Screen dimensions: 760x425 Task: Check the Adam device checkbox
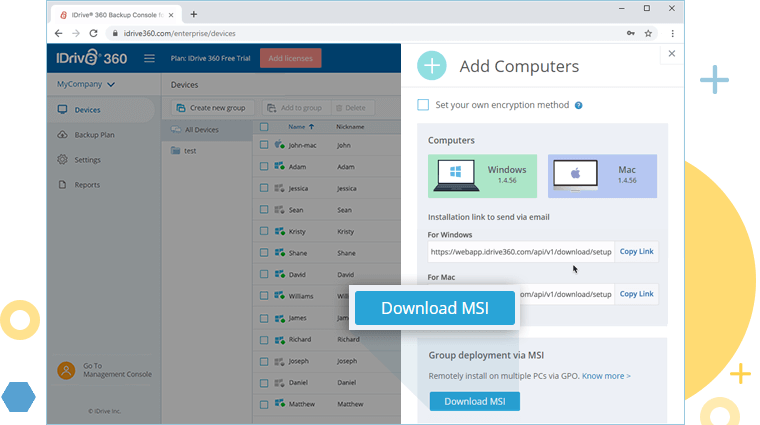[x=264, y=166]
